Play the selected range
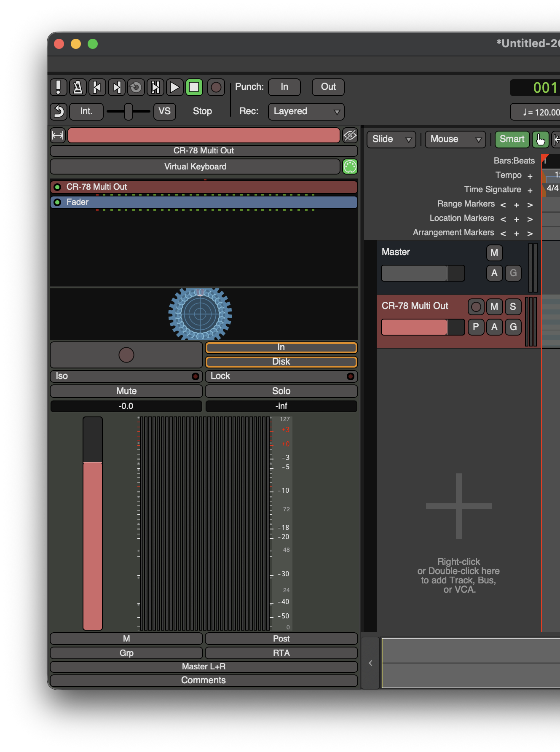The height and width of the screenshot is (752, 560). point(155,87)
